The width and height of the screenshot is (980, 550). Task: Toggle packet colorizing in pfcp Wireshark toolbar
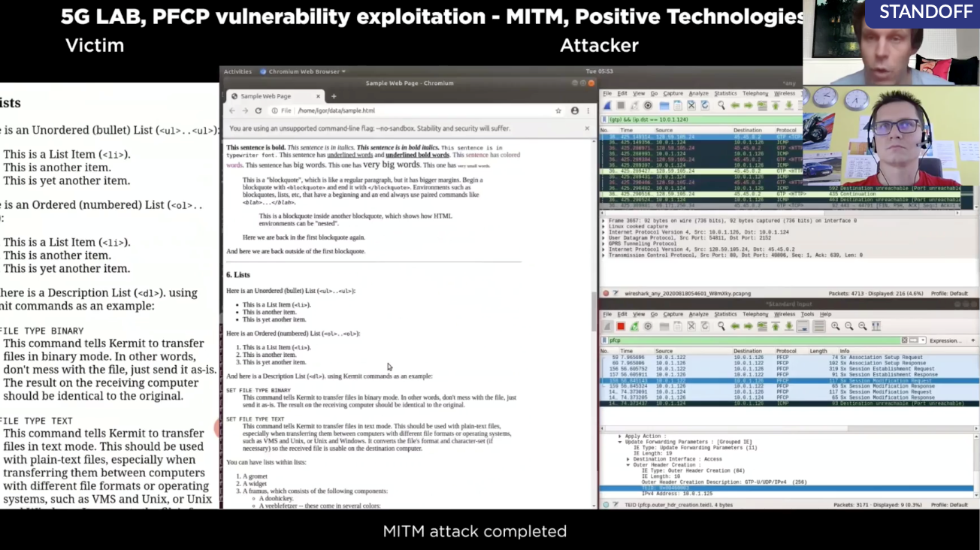click(x=818, y=326)
